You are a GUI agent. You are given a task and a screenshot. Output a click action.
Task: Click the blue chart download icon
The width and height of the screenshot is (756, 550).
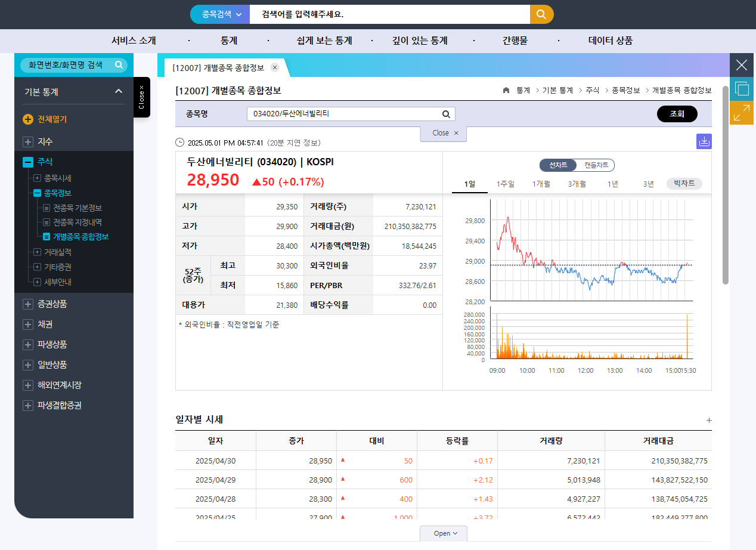pyautogui.click(x=704, y=141)
